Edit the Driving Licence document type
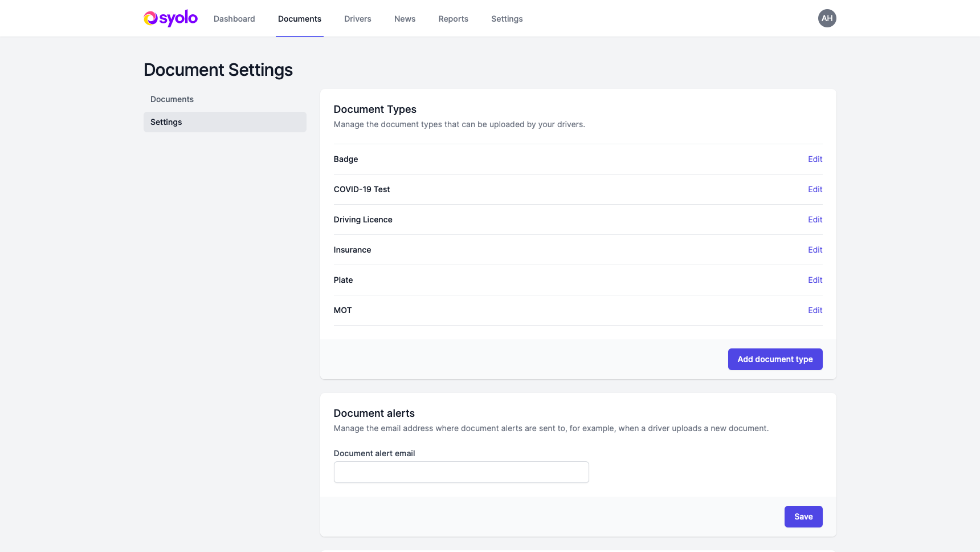The height and width of the screenshot is (552, 980). pyautogui.click(x=815, y=220)
